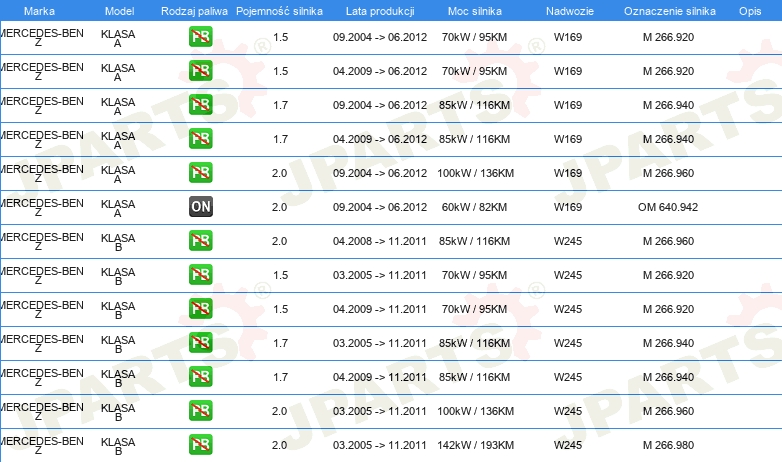Screen dimensions: 782x462
Task: Click the petrol icon in the KLASA B 100kW row
Action: [x=200, y=410]
